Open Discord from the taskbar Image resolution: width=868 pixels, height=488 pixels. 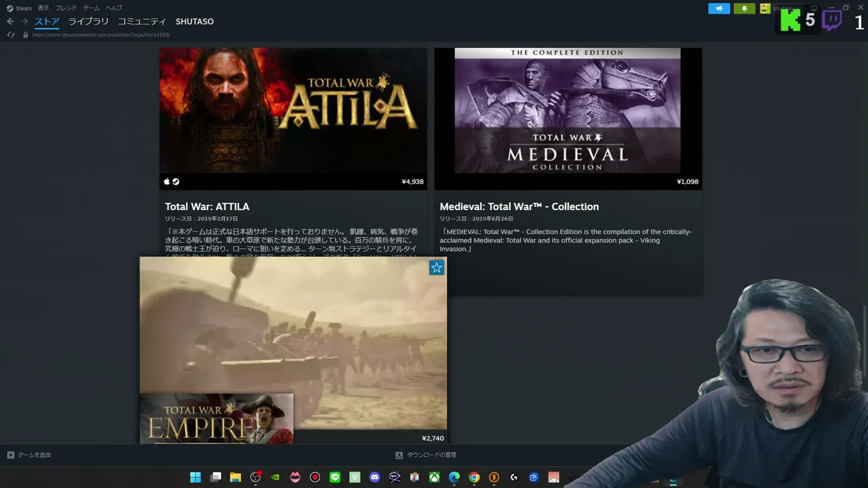point(374,477)
